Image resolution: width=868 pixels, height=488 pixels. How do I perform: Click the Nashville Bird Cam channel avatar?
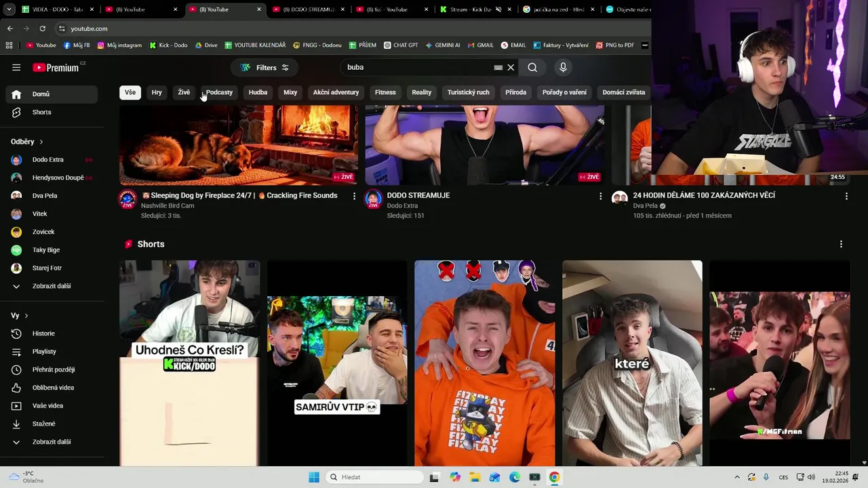click(127, 199)
